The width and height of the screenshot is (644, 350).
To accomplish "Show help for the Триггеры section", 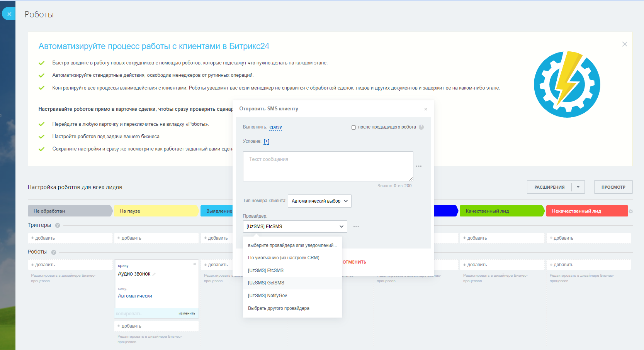I will point(58,225).
